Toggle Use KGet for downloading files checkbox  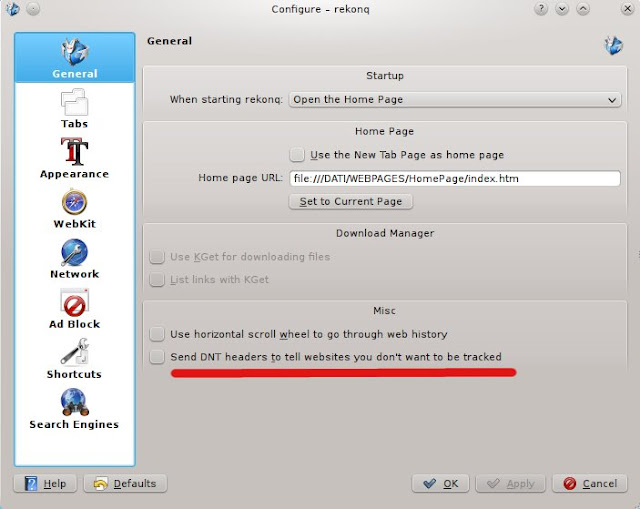point(157,257)
